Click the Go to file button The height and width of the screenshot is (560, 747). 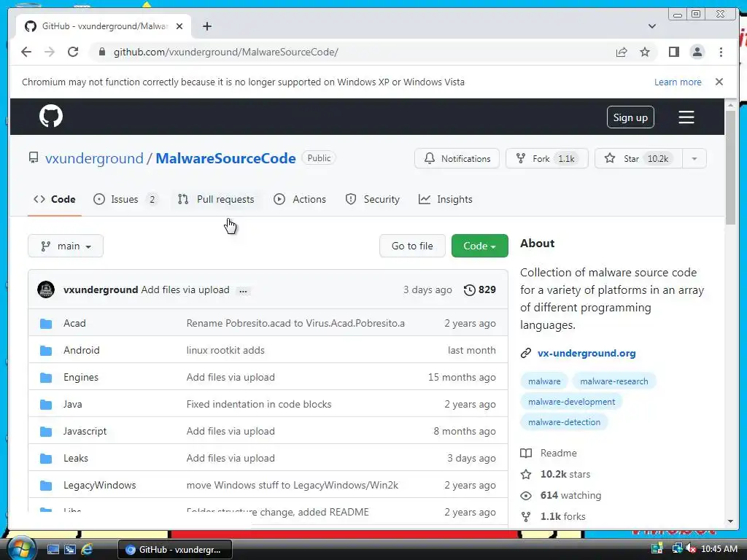pyautogui.click(x=412, y=246)
